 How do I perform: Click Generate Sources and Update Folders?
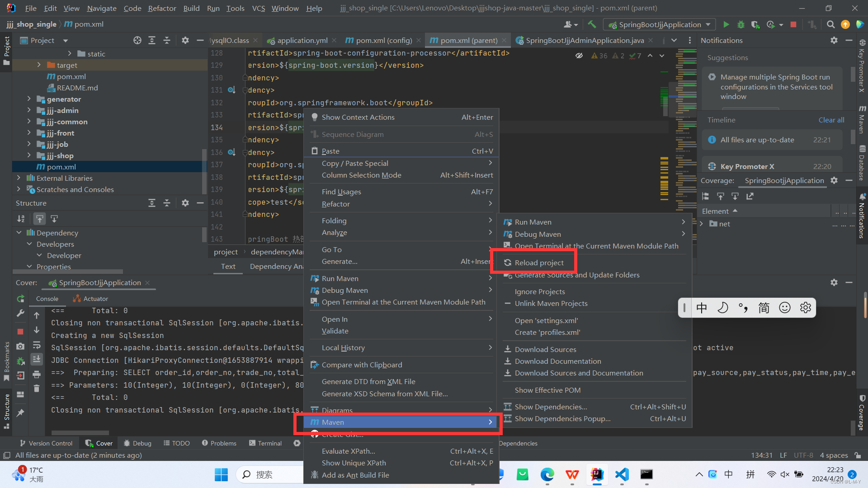576,275
